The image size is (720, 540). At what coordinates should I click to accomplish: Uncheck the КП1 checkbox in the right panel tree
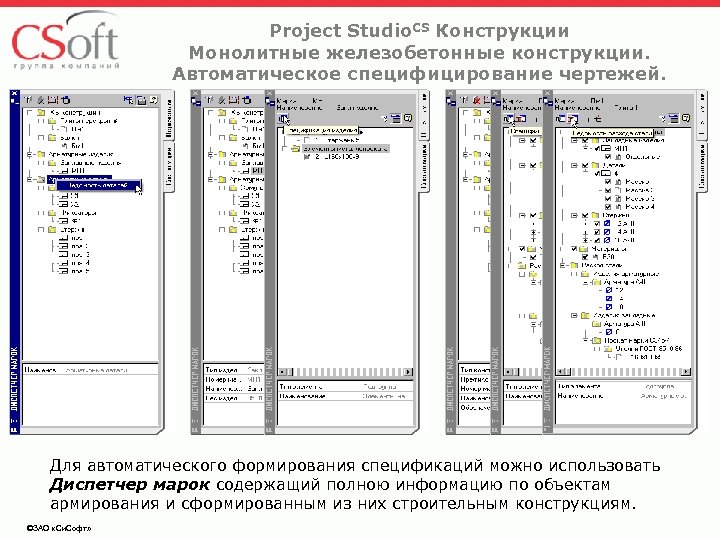pos(597,149)
